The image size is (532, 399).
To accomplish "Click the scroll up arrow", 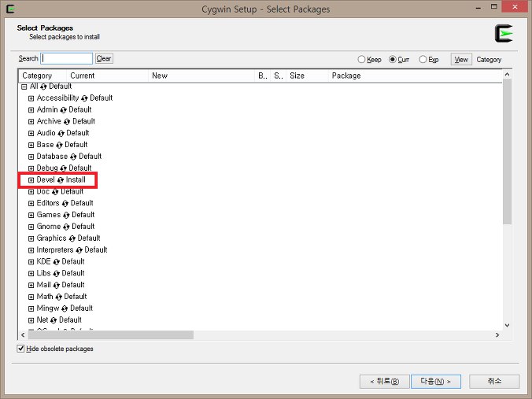I will pos(507,74).
